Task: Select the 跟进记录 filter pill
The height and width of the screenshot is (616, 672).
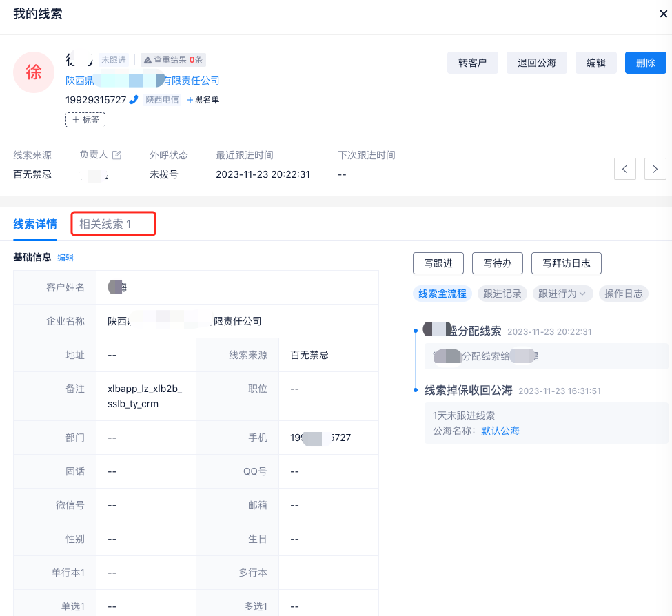Action: coord(502,294)
